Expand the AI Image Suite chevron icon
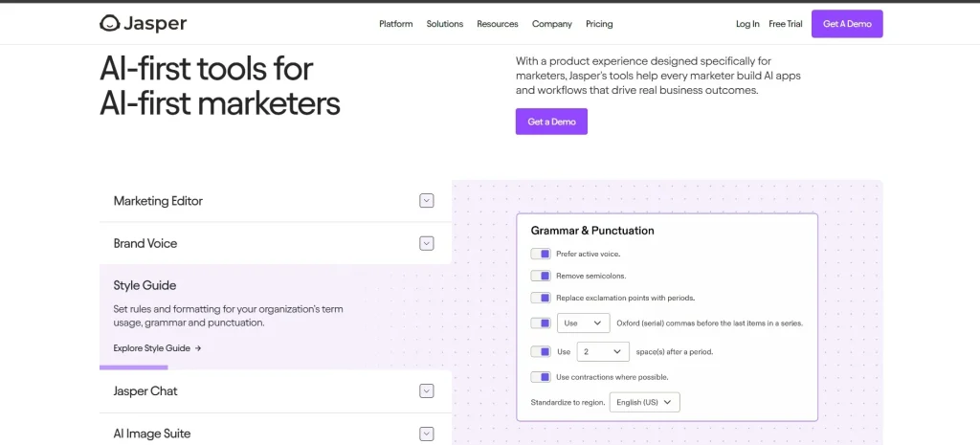 [x=426, y=434]
